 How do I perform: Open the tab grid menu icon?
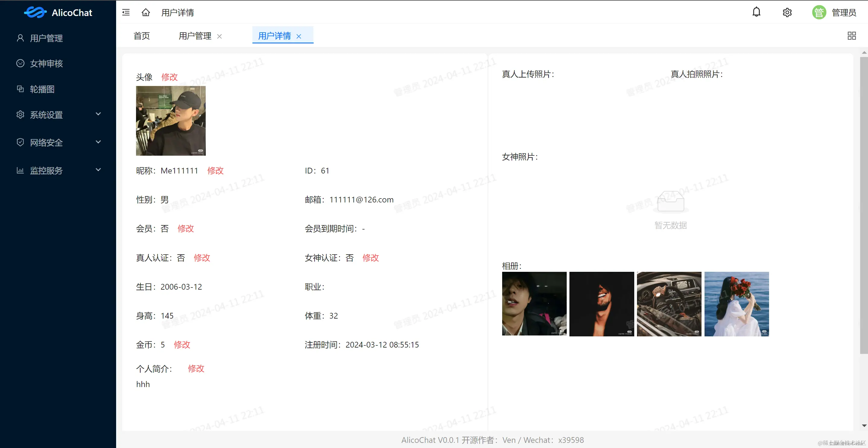[851, 36]
